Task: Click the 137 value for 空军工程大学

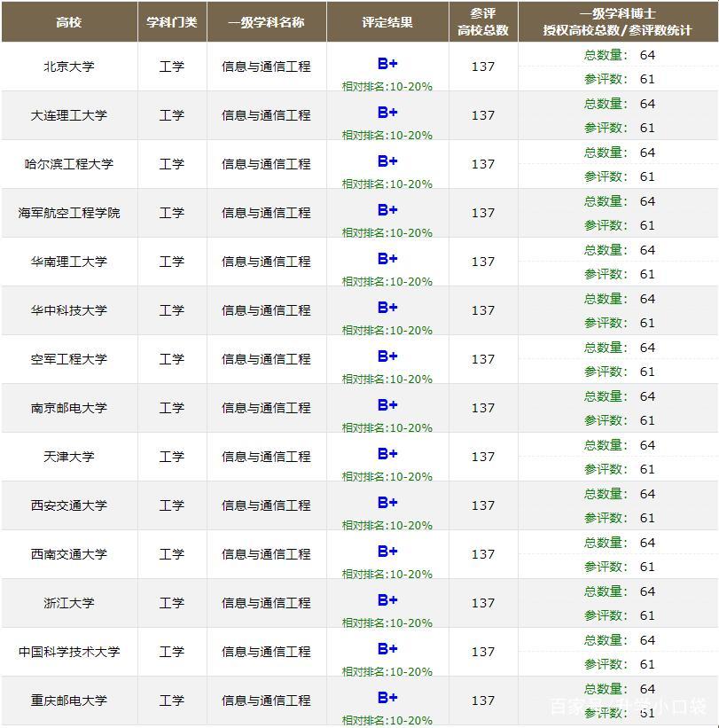Action: pos(483,359)
